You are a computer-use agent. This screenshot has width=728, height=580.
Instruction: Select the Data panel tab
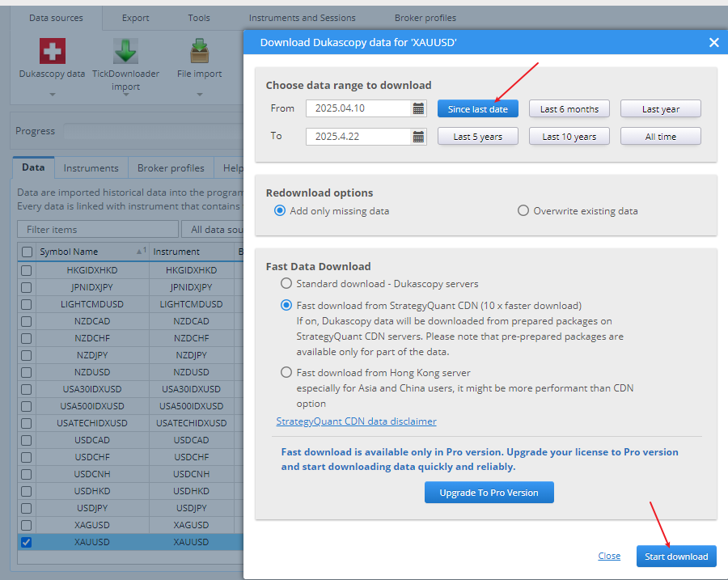33,167
